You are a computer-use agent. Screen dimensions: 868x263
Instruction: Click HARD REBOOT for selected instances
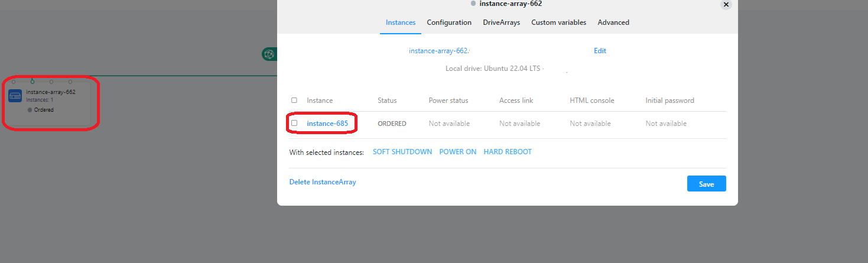click(x=508, y=152)
